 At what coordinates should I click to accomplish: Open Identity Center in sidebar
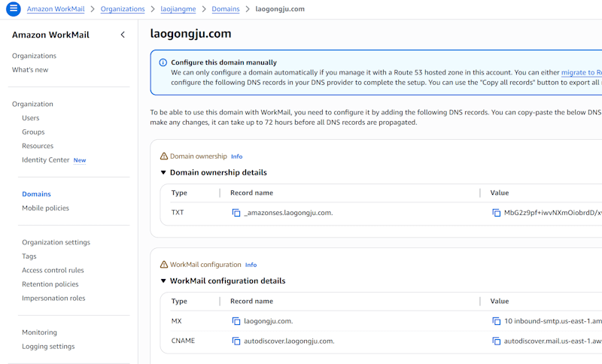(46, 160)
